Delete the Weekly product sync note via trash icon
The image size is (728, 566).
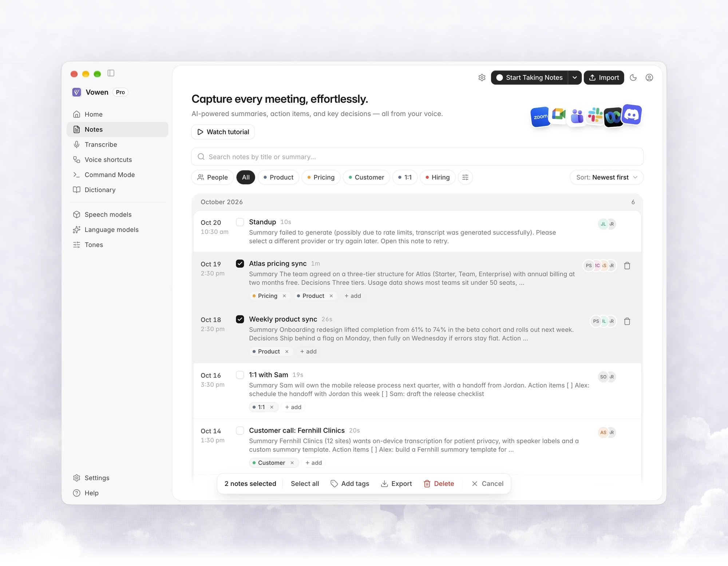click(x=627, y=321)
